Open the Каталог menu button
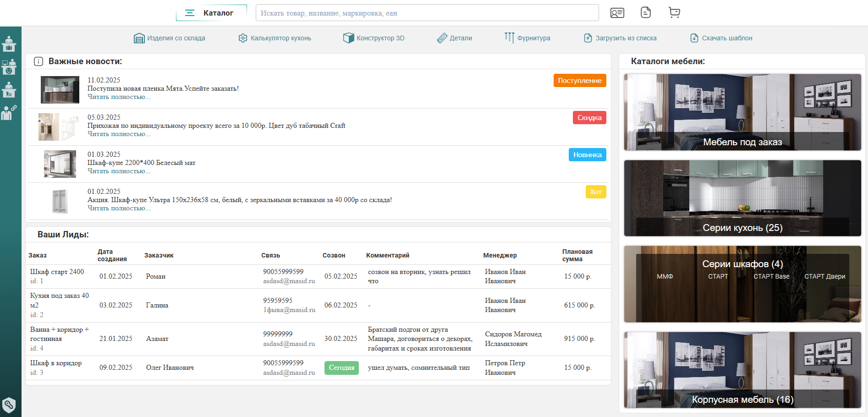 211,13
